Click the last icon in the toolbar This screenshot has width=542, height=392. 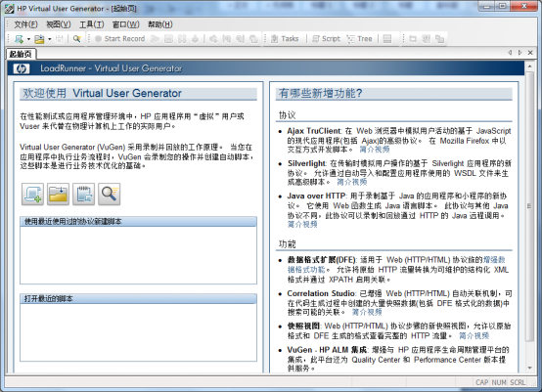(439, 39)
